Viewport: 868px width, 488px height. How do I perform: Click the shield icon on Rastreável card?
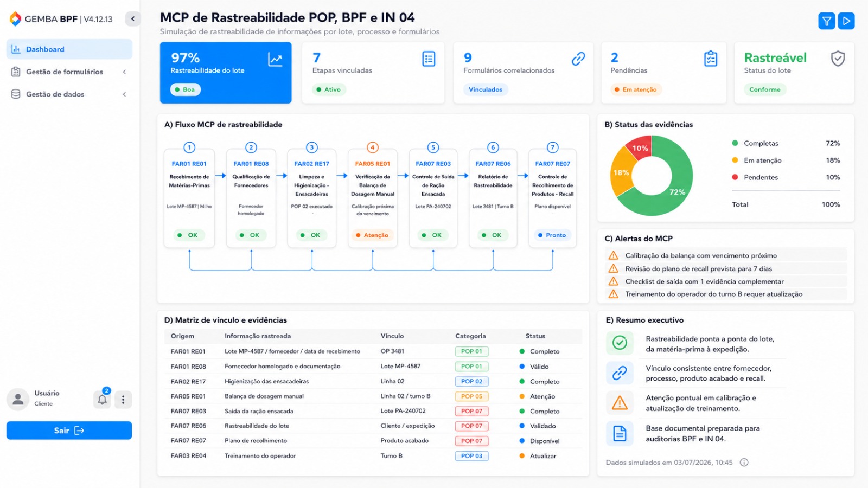tap(838, 59)
